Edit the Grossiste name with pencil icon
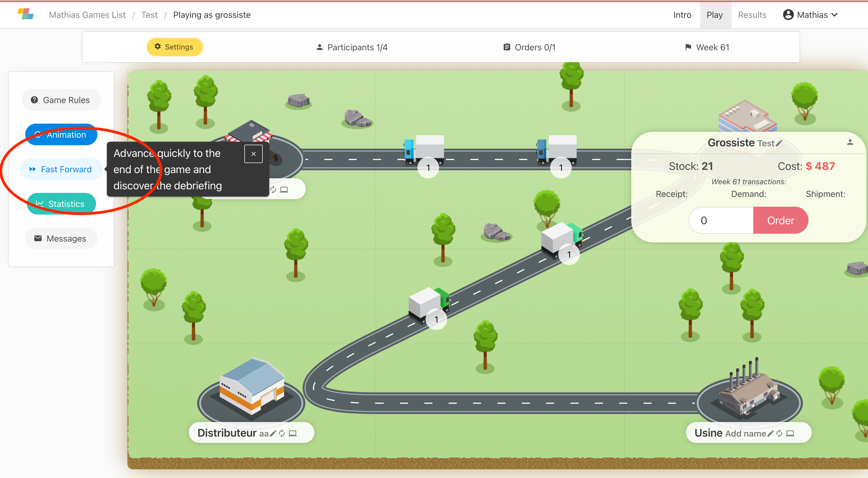 [779, 143]
